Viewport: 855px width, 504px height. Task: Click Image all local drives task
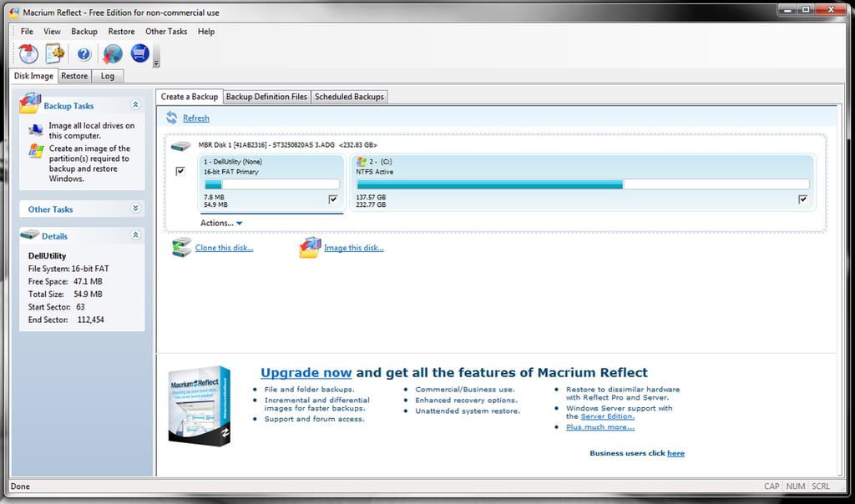click(x=92, y=131)
